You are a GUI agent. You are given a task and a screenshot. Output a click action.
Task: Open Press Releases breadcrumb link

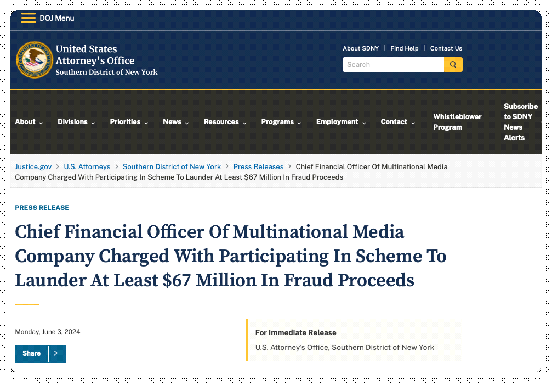[258, 167]
